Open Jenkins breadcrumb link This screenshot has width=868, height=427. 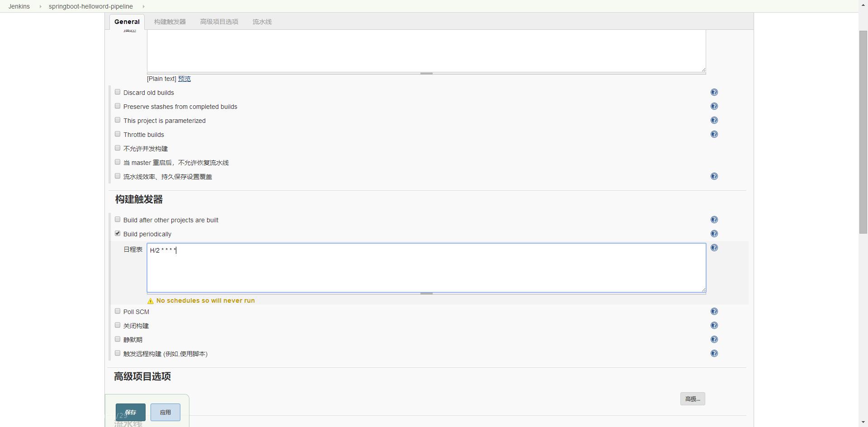point(19,6)
